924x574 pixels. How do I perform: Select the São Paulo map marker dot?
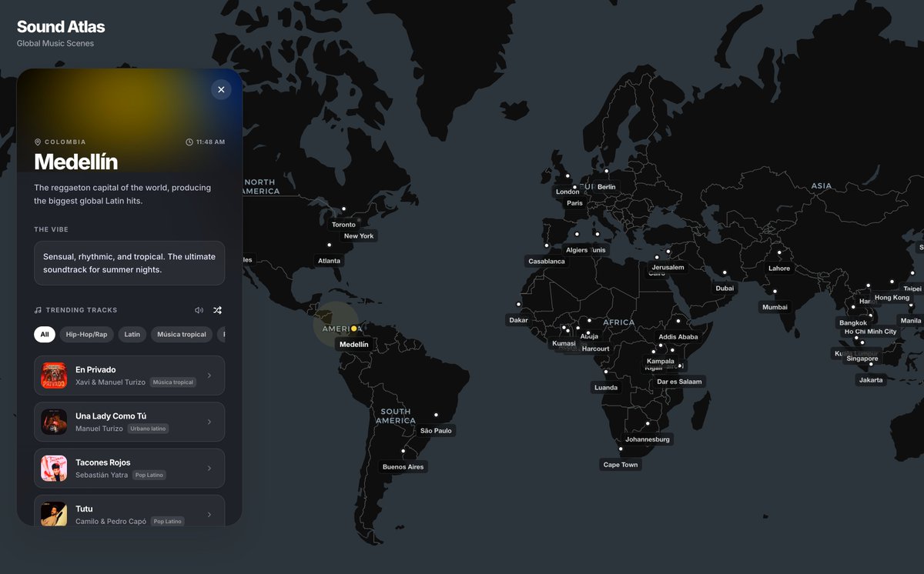pos(436,415)
